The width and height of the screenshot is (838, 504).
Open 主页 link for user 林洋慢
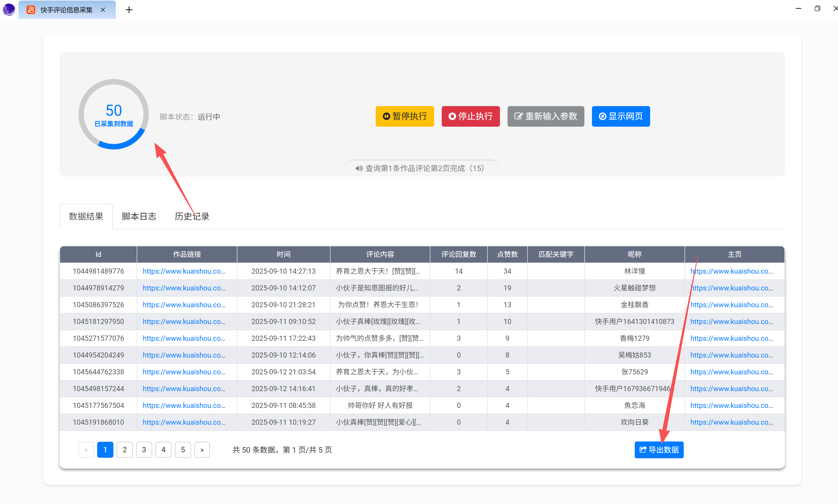(x=732, y=271)
